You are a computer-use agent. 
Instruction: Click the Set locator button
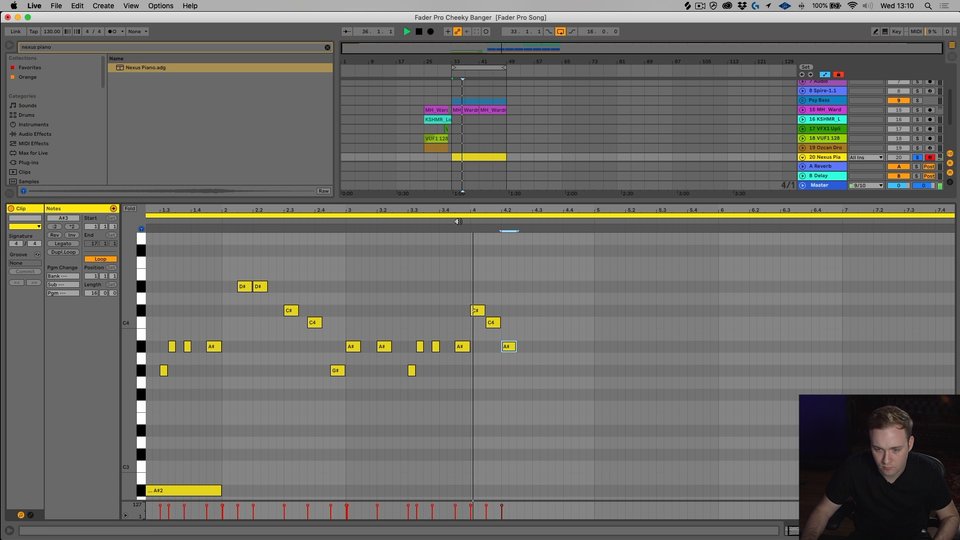tap(806, 67)
